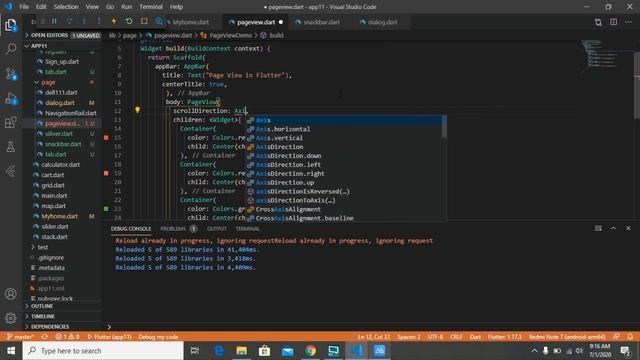Image resolution: width=640 pixels, height=360 pixels.
Task: Open the Run and Debug view
Action: point(11,98)
